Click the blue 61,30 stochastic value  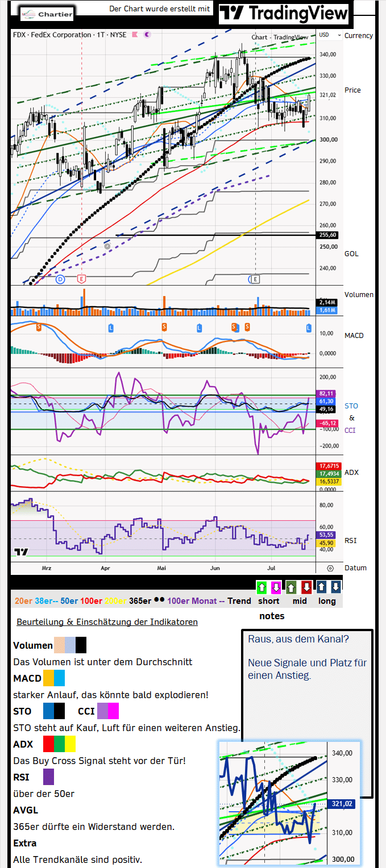tap(326, 401)
